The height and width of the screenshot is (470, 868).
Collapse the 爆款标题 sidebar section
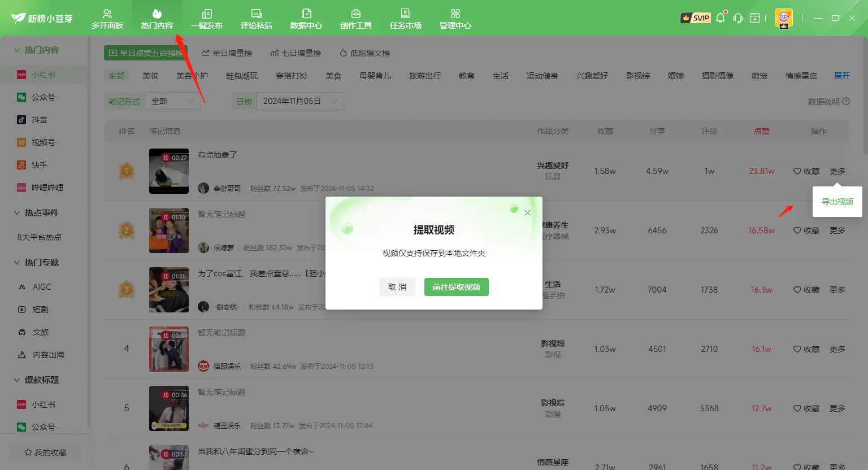17,380
